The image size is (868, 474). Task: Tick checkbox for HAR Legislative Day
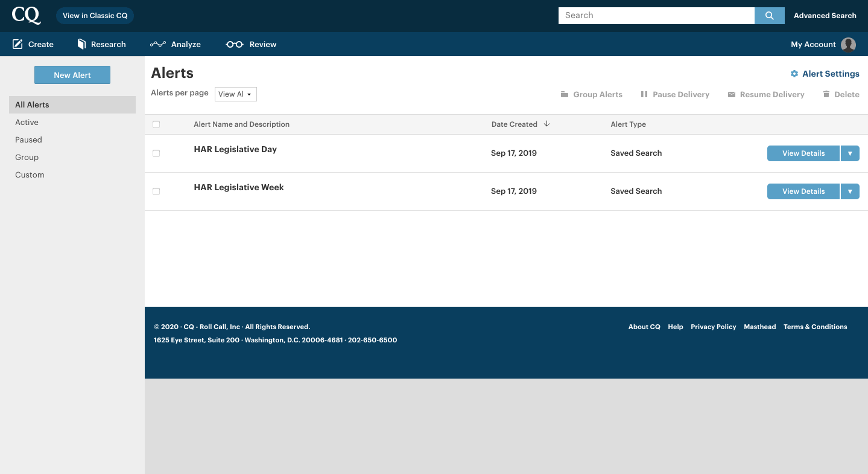click(156, 153)
